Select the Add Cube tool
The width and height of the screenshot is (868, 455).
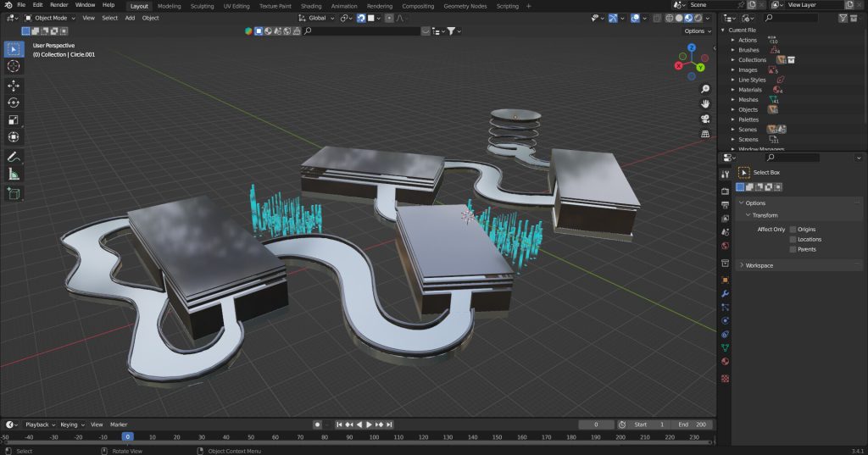(x=14, y=193)
